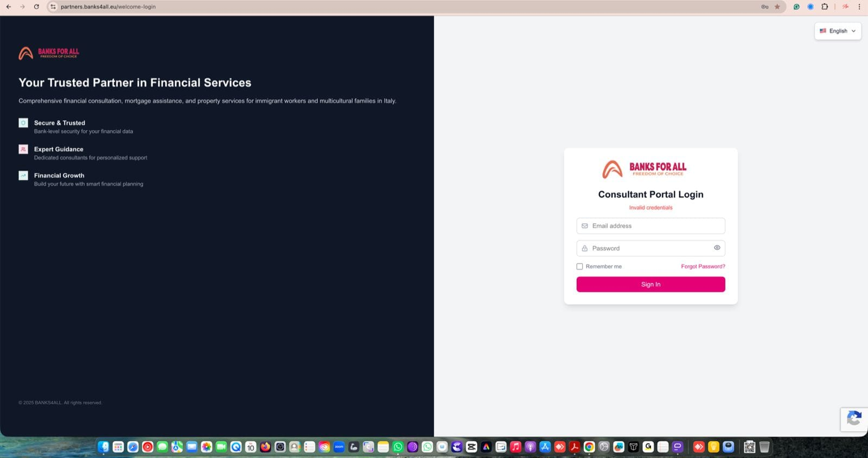Screen dimensions: 868x458
Task: Focus the Password input field
Action: point(650,248)
